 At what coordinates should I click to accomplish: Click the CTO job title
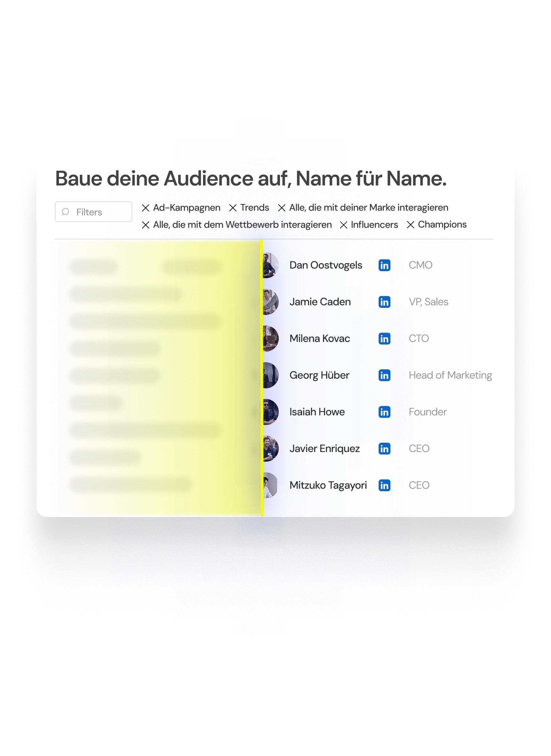tap(419, 339)
